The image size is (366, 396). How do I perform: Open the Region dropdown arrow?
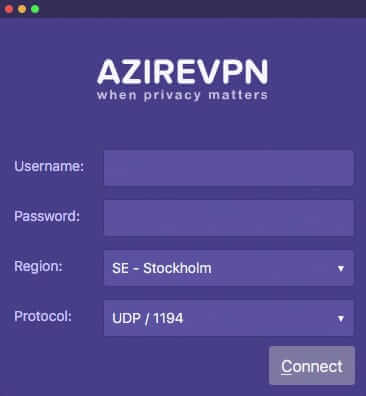tap(341, 268)
